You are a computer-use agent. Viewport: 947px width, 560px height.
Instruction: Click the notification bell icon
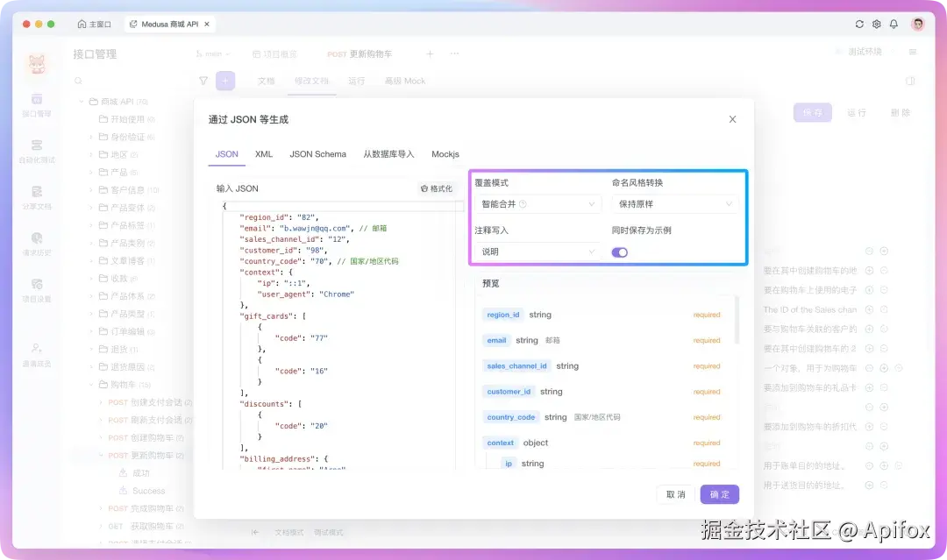894,25
